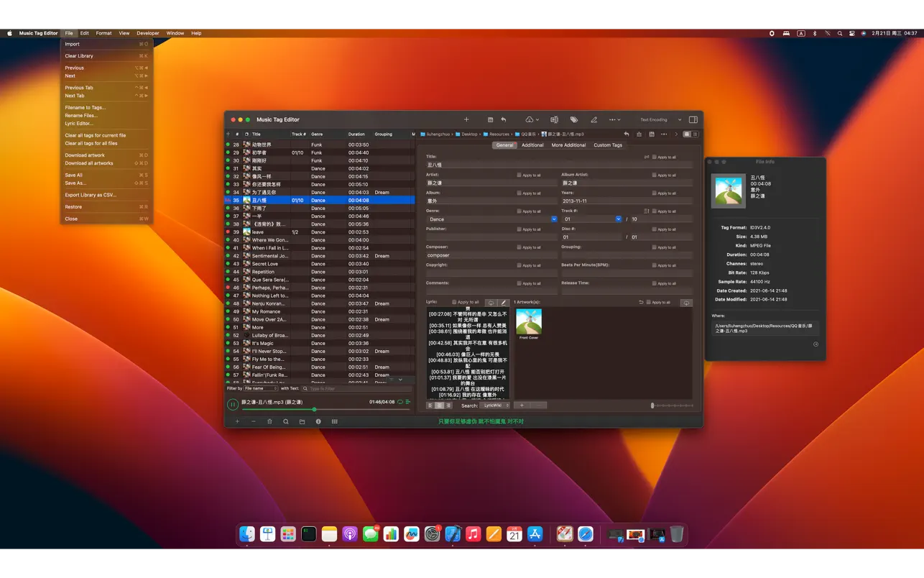Toggle the repeat icon in the player

(400, 402)
